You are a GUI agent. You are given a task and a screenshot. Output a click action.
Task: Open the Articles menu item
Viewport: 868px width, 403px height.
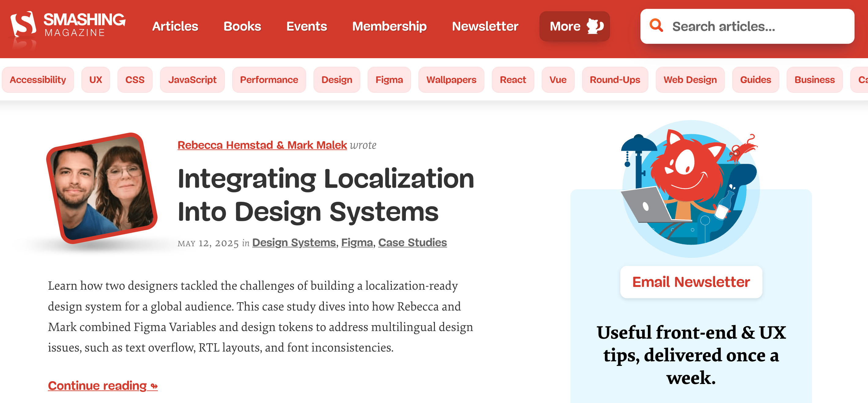(x=175, y=26)
